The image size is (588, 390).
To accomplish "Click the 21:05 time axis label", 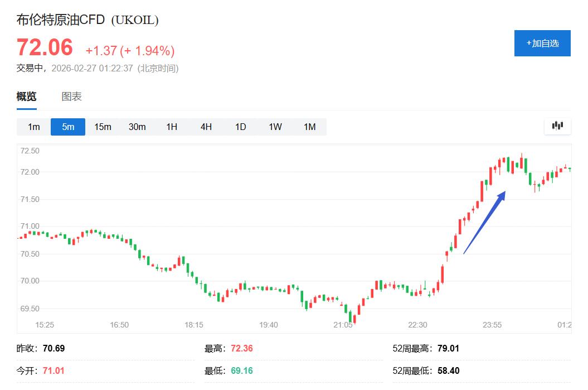I will [x=343, y=325].
